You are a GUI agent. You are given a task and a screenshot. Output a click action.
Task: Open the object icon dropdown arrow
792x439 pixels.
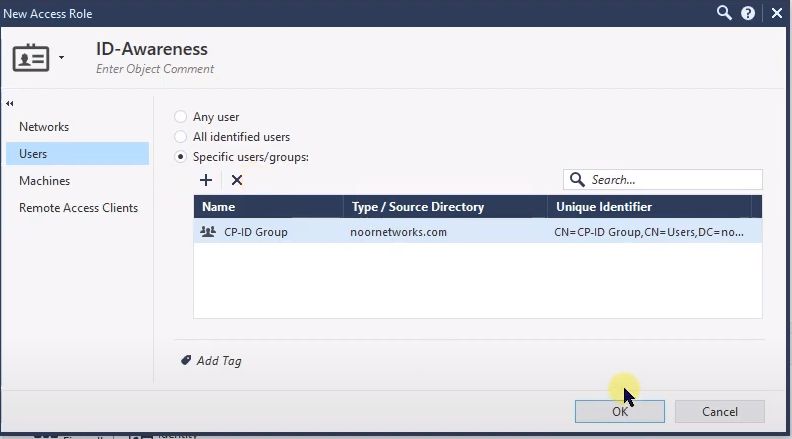pyautogui.click(x=61, y=58)
